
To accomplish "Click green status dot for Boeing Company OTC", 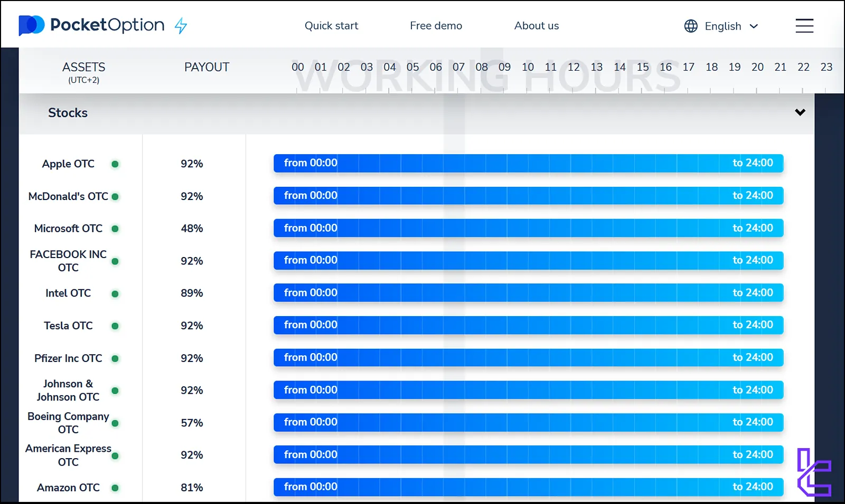I will (x=115, y=423).
